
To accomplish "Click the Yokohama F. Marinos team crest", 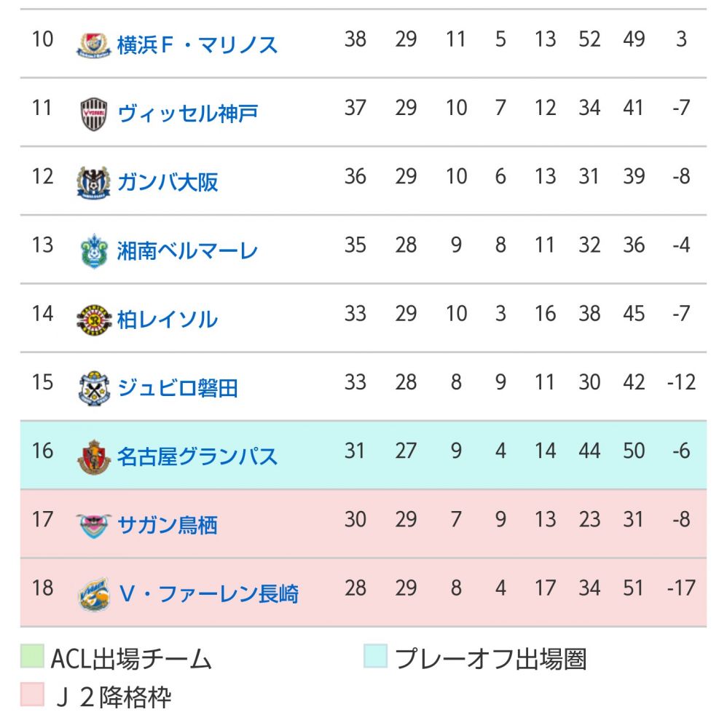I will (93, 45).
